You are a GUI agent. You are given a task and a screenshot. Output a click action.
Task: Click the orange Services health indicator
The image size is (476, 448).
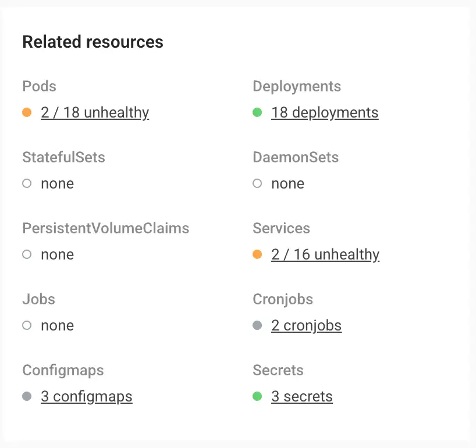257,254
